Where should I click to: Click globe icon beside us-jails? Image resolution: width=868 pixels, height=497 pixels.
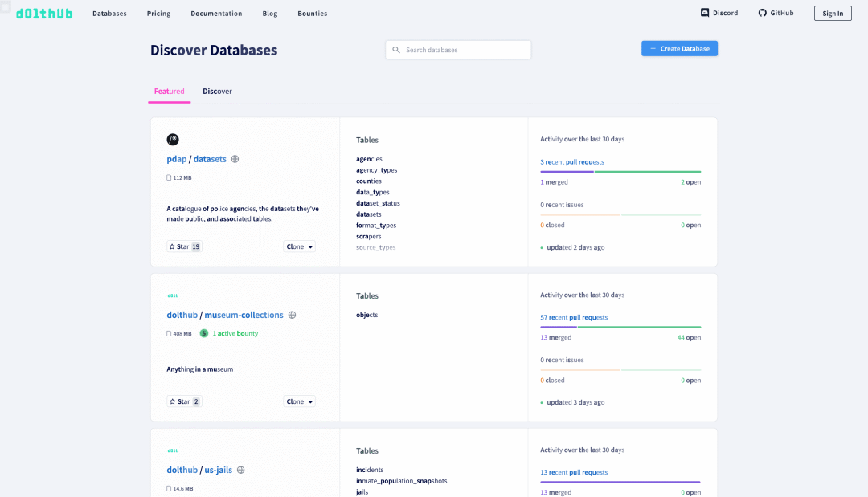pyautogui.click(x=241, y=470)
